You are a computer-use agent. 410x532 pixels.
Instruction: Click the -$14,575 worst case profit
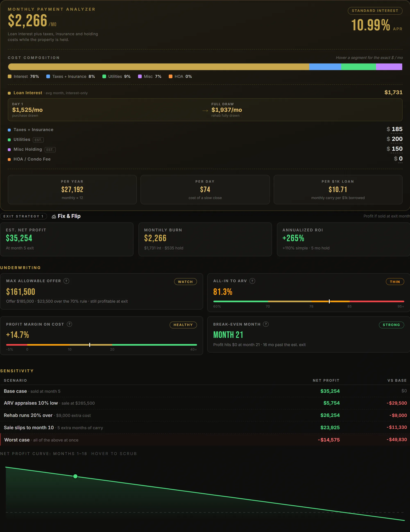click(x=329, y=440)
